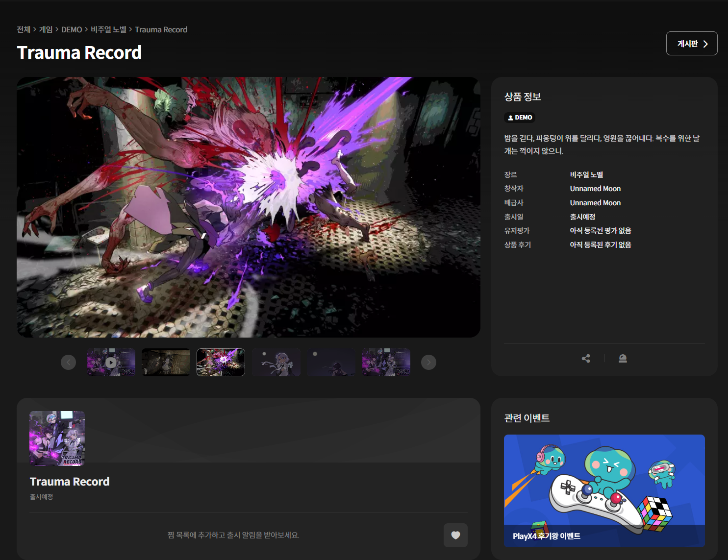Play the video thumbnail with play icon
The image size is (728, 560).
click(x=111, y=363)
